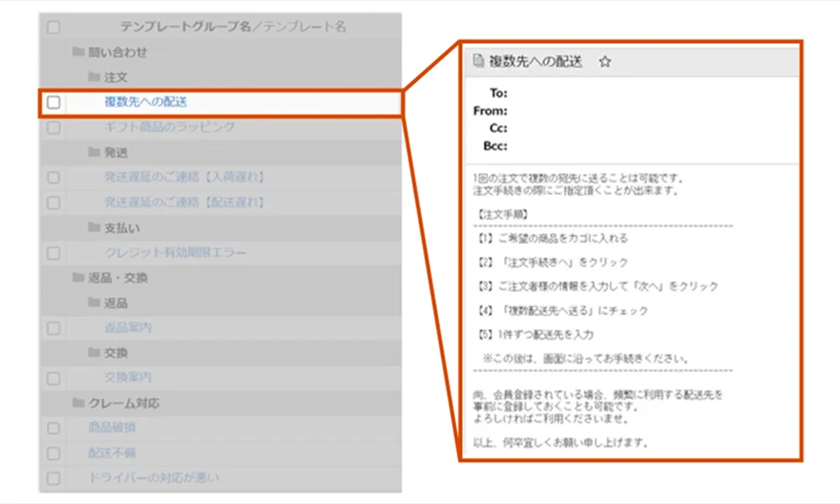840x504 pixels.
Task: Select the 支払い subgroup label
Action: coord(122,228)
